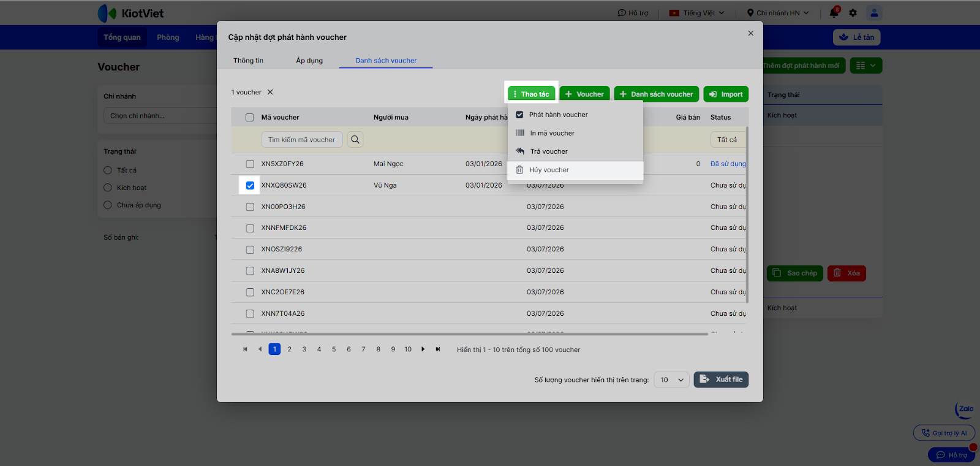The width and height of the screenshot is (980, 466).
Task: Toggle the select-all checkbox beside Mã voucher
Action: (250, 118)
